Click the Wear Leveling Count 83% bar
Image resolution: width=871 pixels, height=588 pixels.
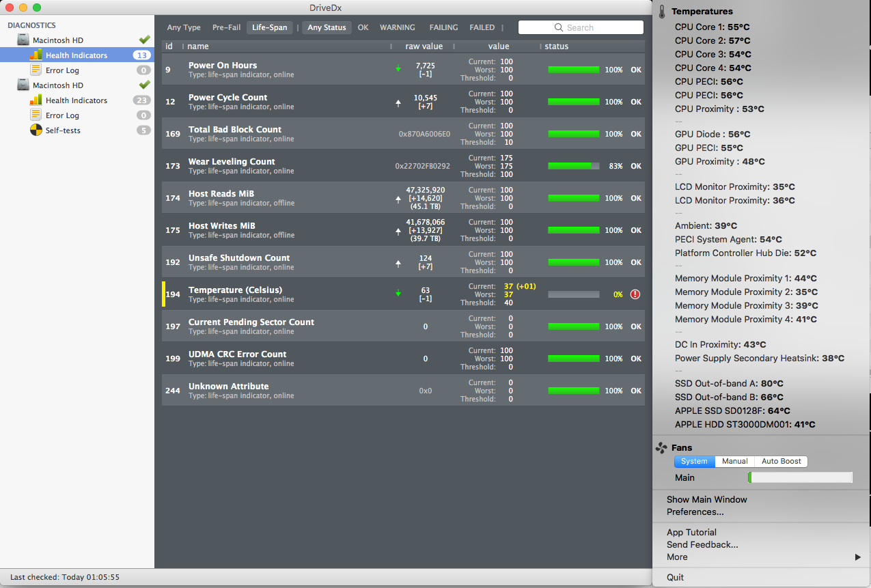[574, 166]
